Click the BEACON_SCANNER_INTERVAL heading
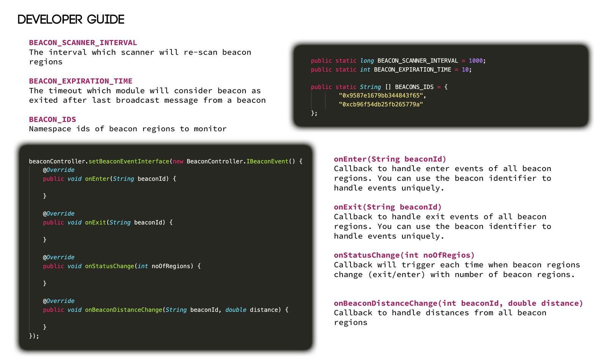This screenshot has width=607, height=364. pyautogui.click(x=83, y=42)
